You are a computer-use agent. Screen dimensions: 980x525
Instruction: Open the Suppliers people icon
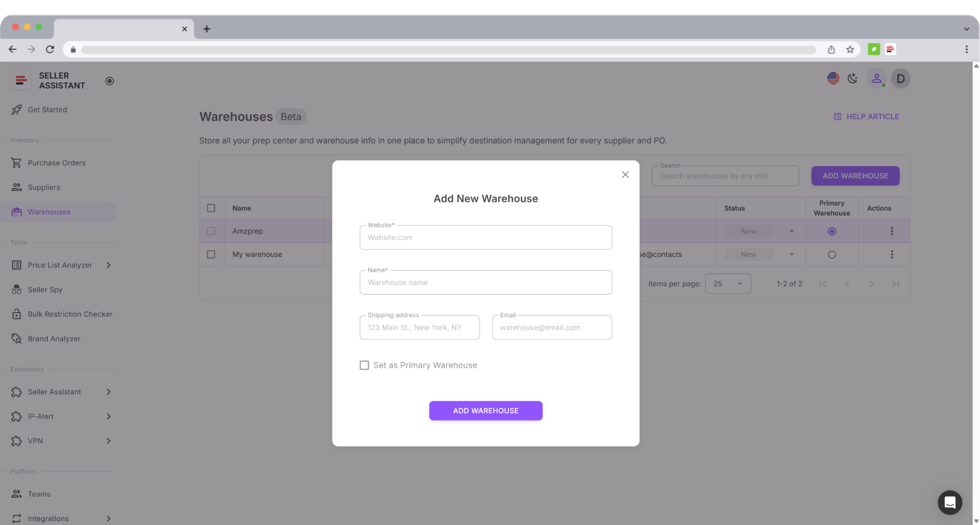pyautogui.click(x=17, y=187)
